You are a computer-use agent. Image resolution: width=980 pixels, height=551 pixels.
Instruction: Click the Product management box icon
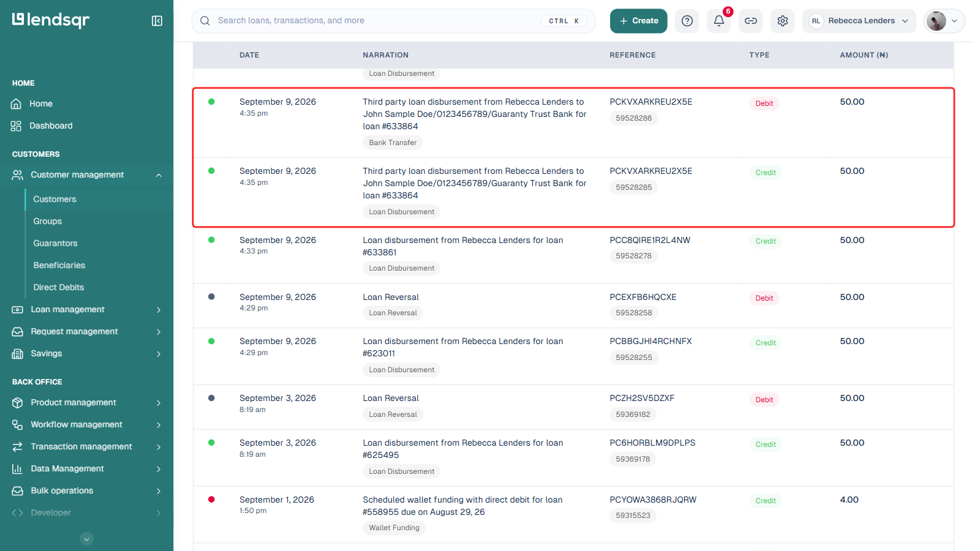pos(17,403)
